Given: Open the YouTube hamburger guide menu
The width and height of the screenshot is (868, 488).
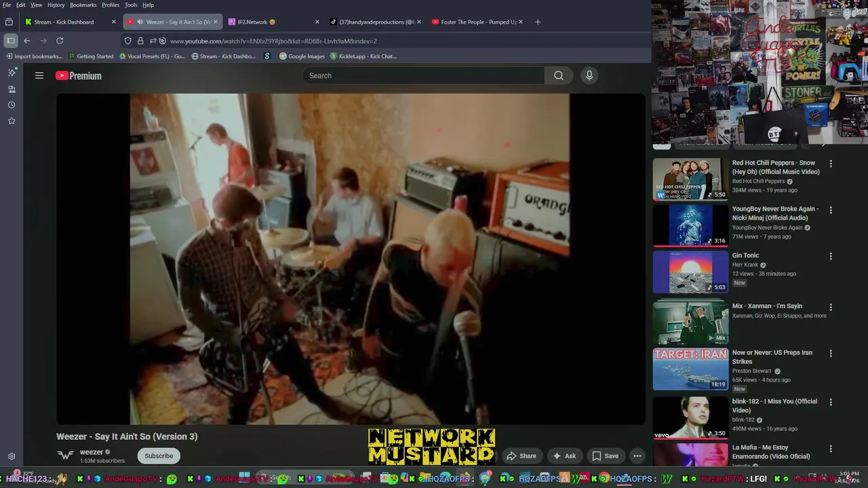Looking at the screenshot, I should point(39,76).
